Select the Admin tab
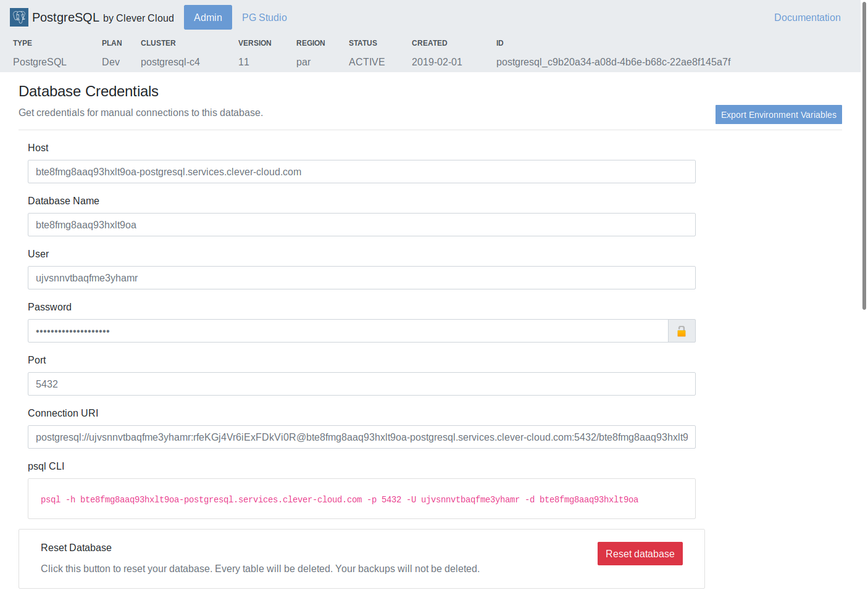This screenshot has width=868, height=590. (207, 17)
